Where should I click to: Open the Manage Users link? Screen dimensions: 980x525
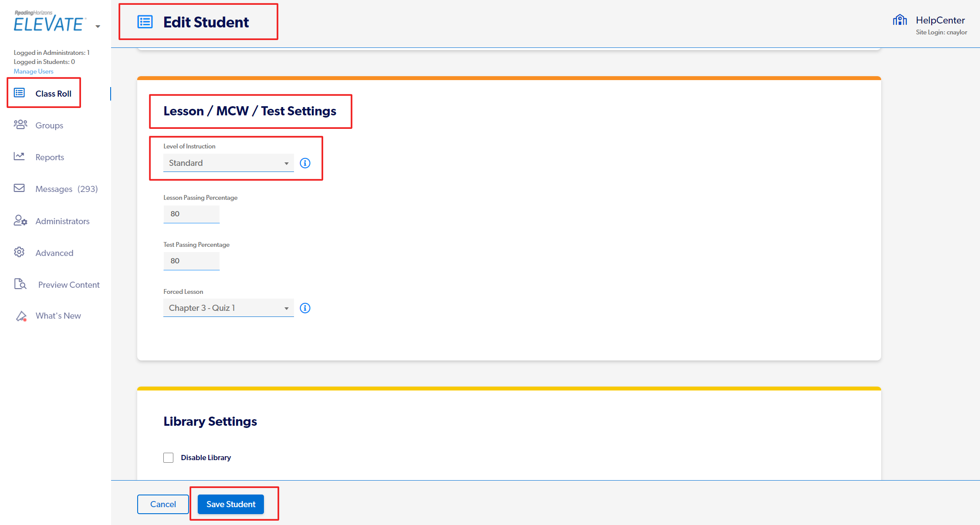pos(34,71)
